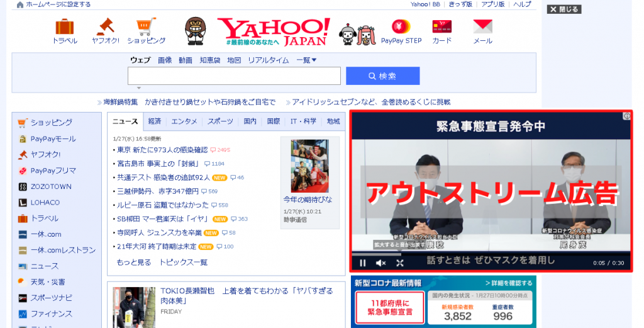Open きっず版 link at top
Screen dimensions: 644x328
[x=460, y=4]
